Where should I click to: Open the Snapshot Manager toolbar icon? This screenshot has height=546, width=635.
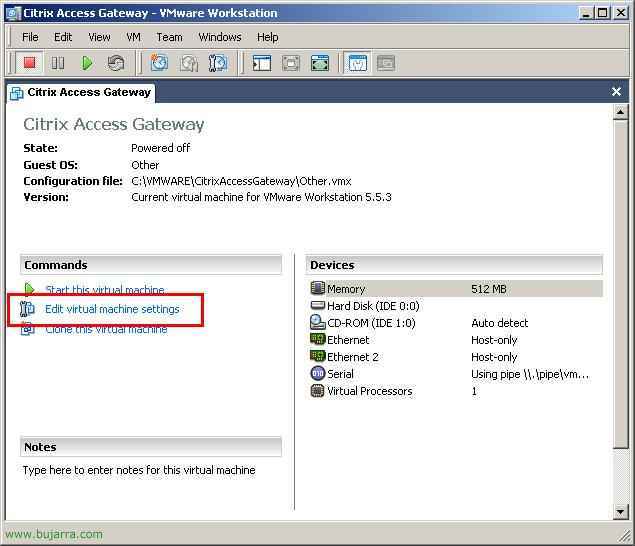click(x=218, y=63)
